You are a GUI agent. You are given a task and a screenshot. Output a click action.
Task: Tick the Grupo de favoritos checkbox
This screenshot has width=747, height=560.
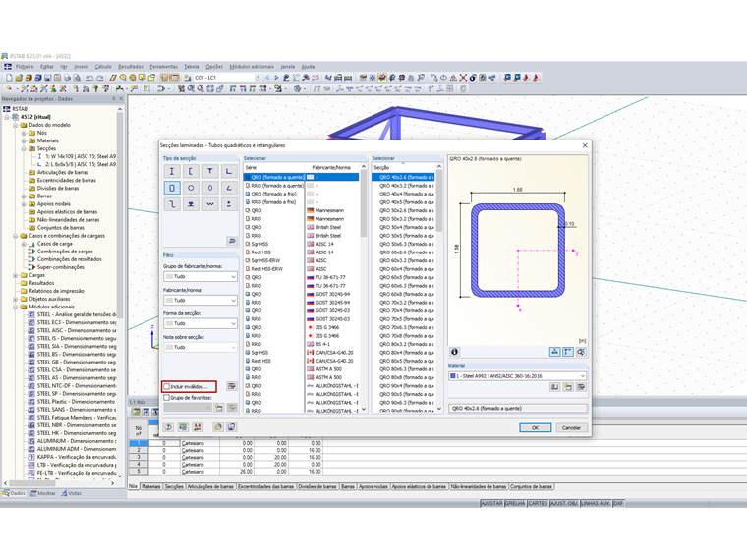click(x=167, y=398)
